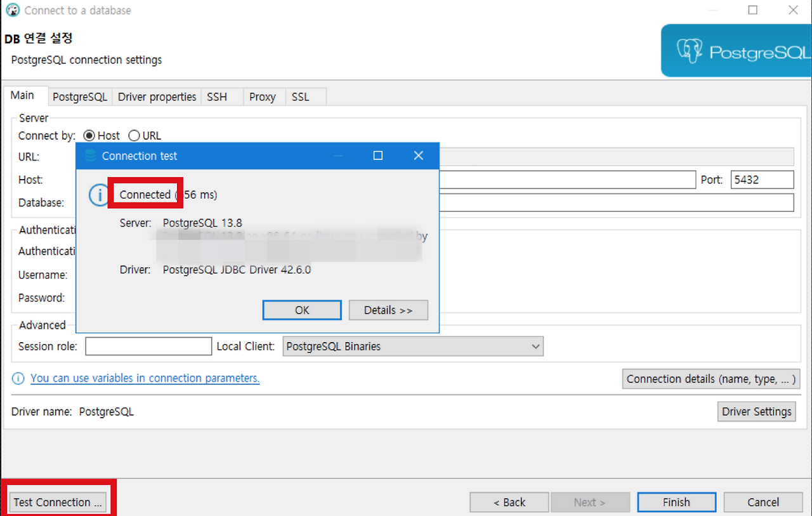Click the database icon in Connection test title bar

pyautogui.click(x=89, y=155)
